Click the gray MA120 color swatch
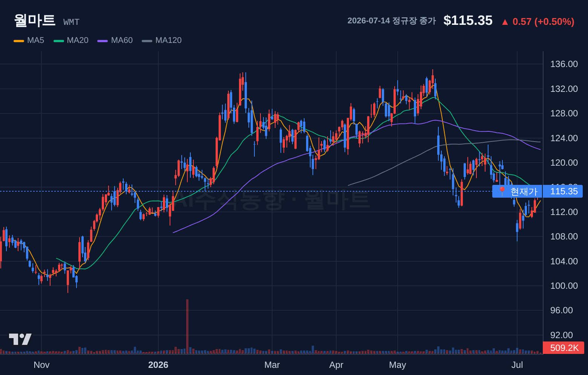This screenshot has width=588, height=375. click(x=147, y=41)
